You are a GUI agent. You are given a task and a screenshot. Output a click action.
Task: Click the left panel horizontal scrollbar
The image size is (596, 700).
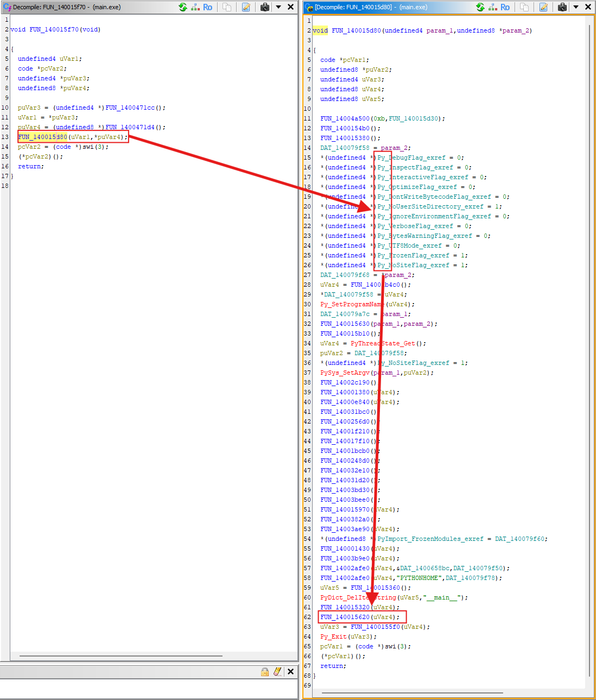click(121, 656)
